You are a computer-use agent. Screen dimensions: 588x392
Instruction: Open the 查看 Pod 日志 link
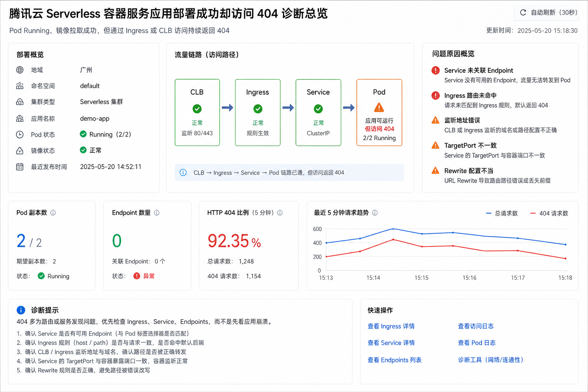coord(477,343)
